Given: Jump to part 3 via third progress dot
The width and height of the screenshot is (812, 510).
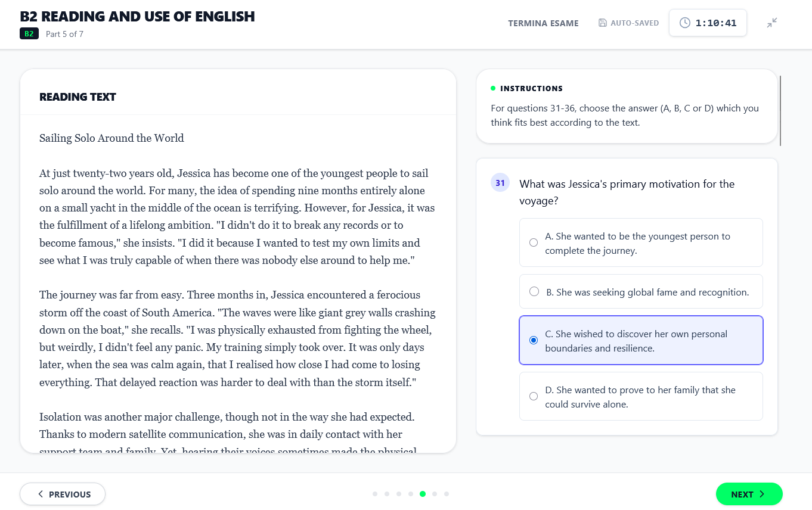Looking at the screenshot, I should 399,494.
